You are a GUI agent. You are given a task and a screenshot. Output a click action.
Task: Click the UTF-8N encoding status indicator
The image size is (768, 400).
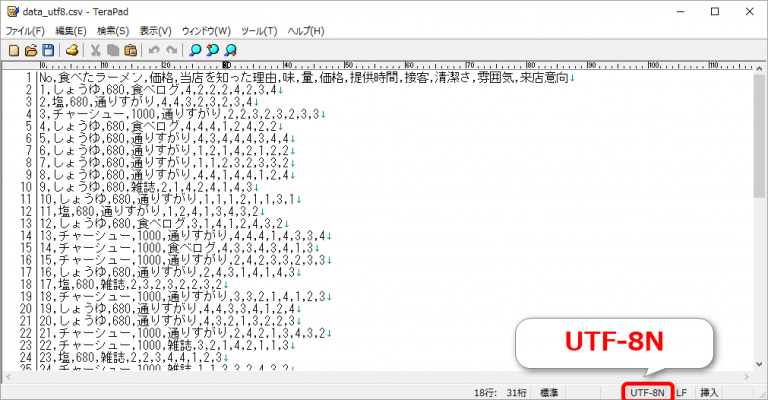(648, 393)
